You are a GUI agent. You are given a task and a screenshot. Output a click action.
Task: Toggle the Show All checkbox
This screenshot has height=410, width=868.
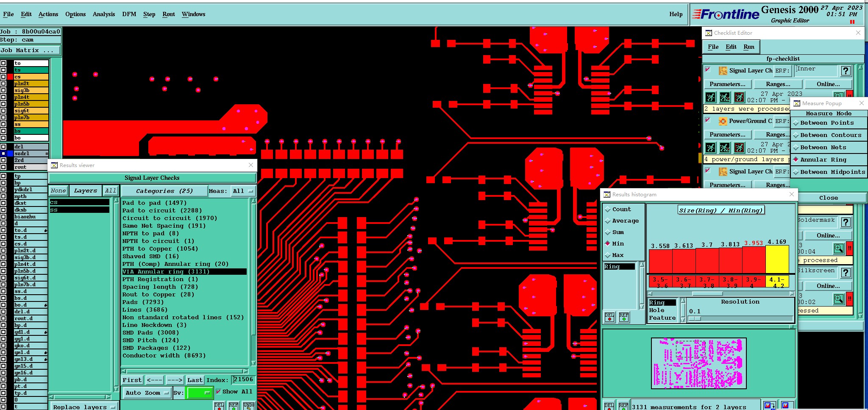click(x=218, y=392)
